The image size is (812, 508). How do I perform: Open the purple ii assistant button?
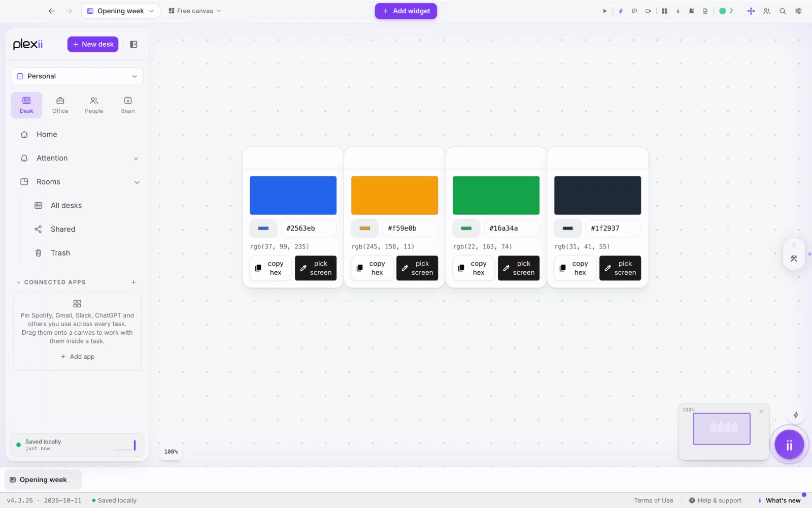(x=789, y=445)
